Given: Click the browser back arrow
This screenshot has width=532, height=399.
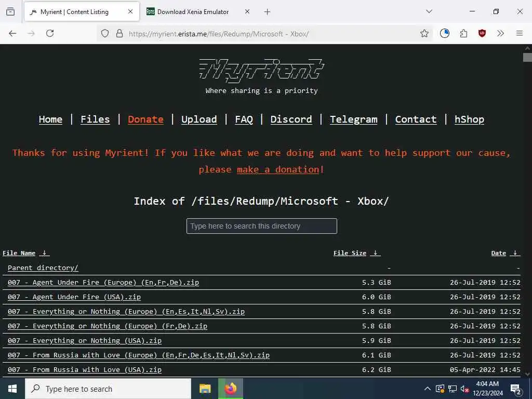Looking at the screenshot, I should click(x=12, y=33).
